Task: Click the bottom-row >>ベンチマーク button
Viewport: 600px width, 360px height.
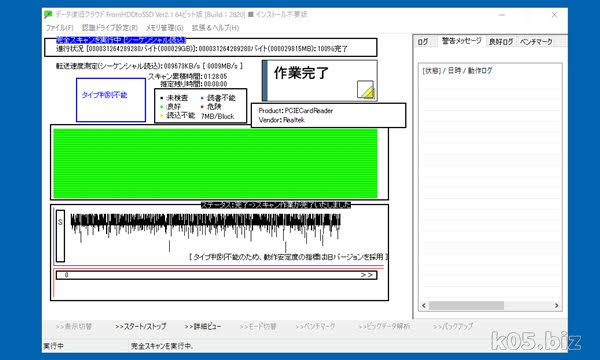Action: (x=315, y=326)
